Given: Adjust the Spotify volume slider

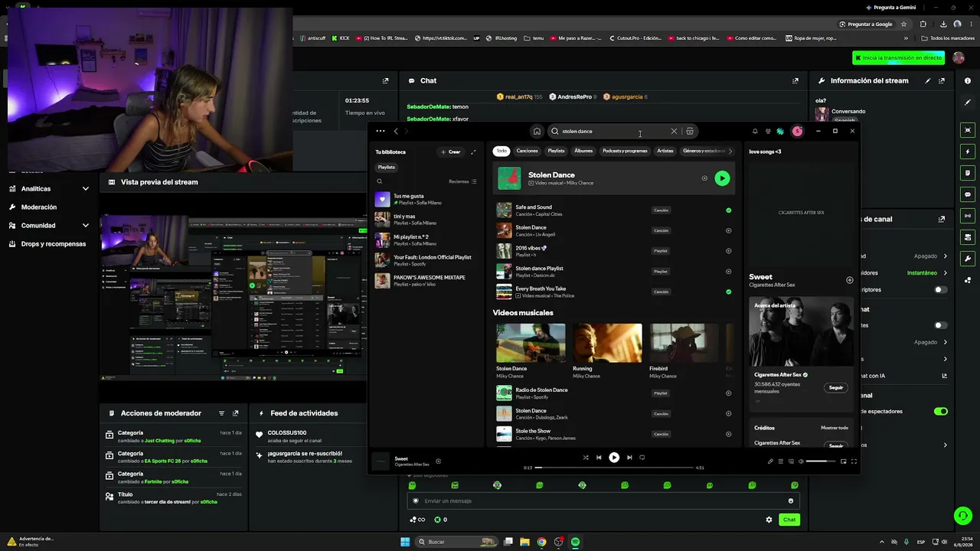Looking at the screenshot, I should click(822, 461).
